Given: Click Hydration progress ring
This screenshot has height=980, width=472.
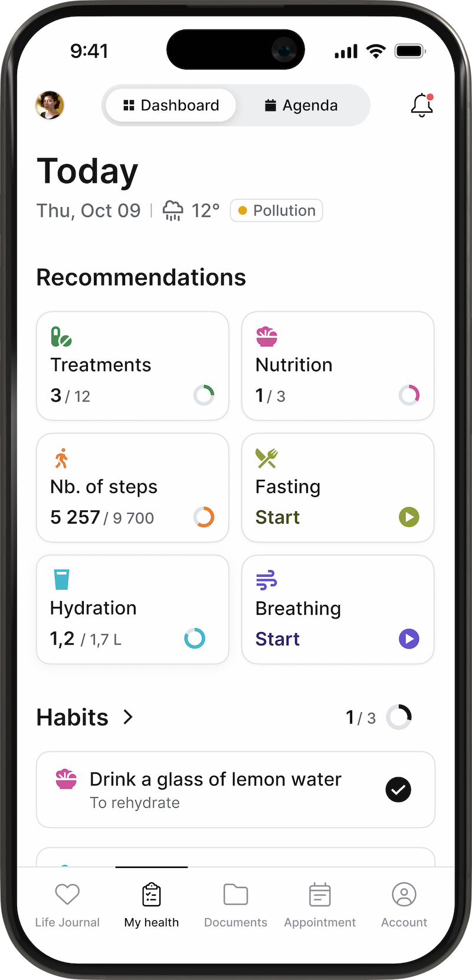Looking at the screenshot, I should 195,638.
